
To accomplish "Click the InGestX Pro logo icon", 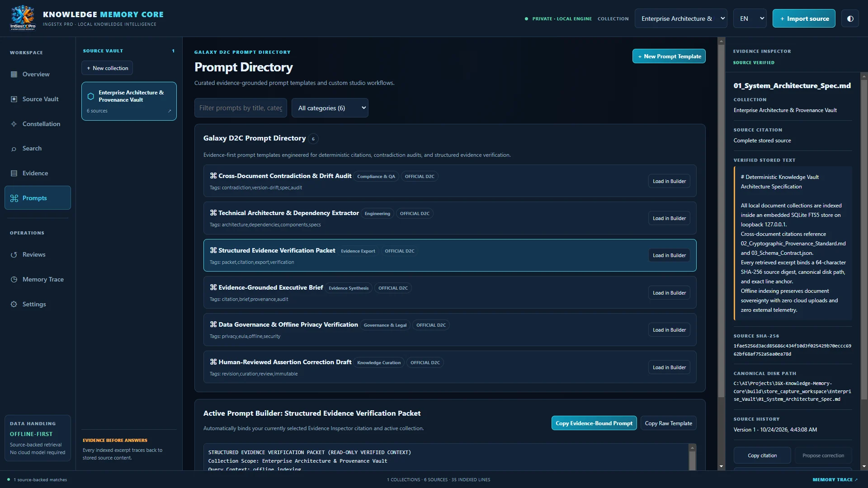I will pyautogui.click(x=23, y=18).
